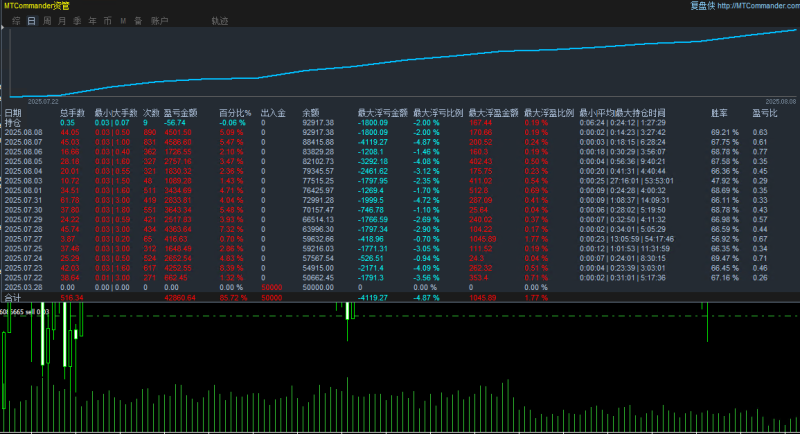This screenshot has height=434, width=800.
Task: Open the 账户 (account) tab
Action: [159, 20]
